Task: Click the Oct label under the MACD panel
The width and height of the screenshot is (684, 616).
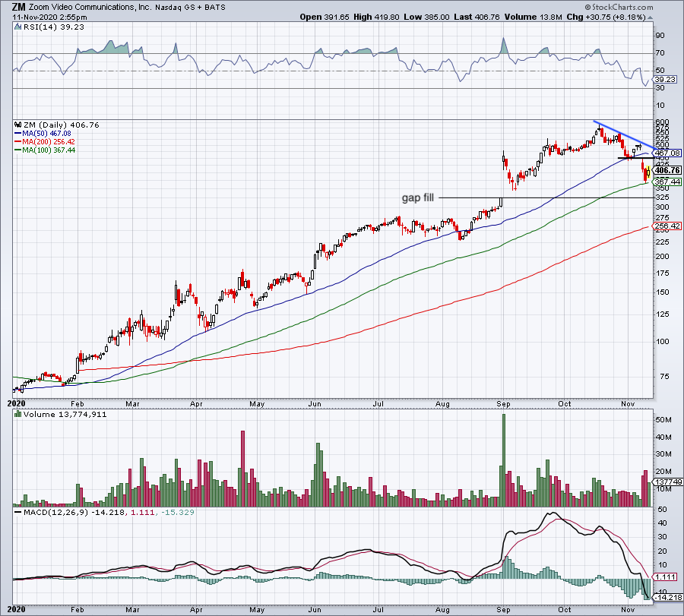Action: [565, 609]
